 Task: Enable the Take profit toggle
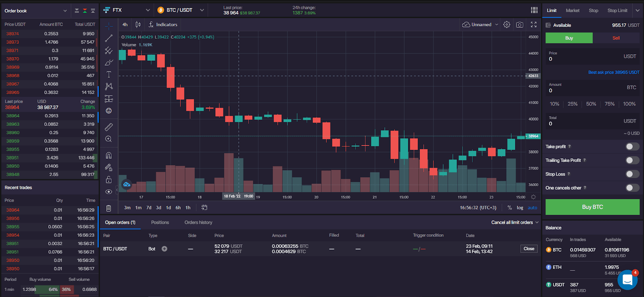632,147
